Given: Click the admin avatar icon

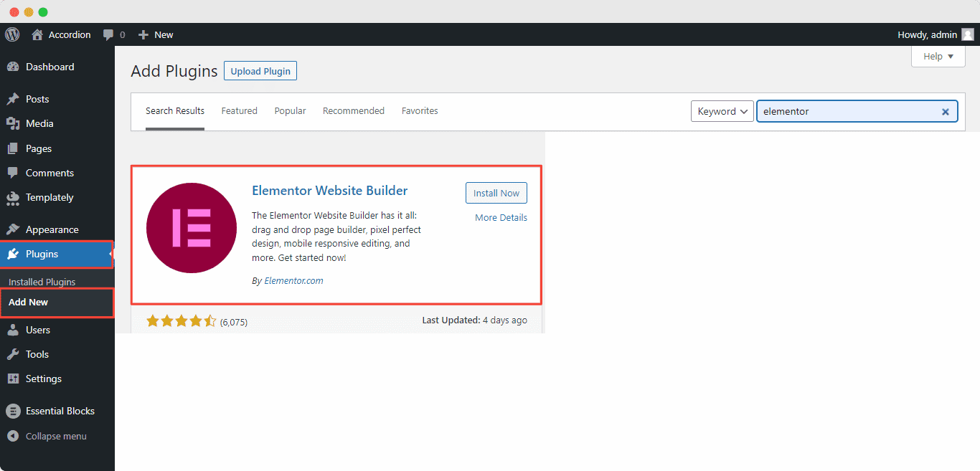Looking at the screenshot, I should pyautogui.click(x=968, y=34).
